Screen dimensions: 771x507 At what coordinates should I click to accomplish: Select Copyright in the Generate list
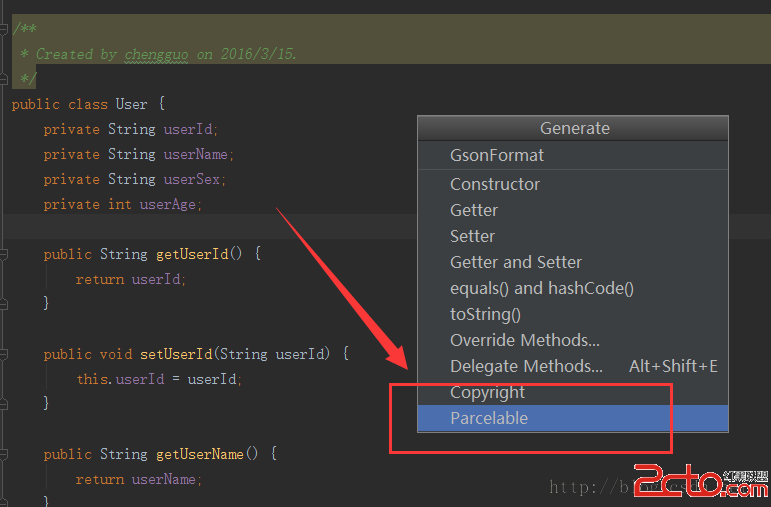[x=487, y=392]
